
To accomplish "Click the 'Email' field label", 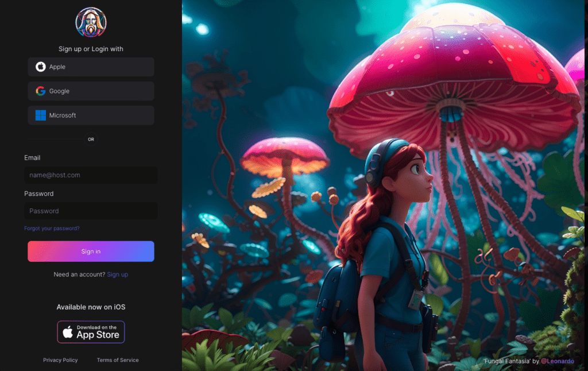I will pos(32,157).
